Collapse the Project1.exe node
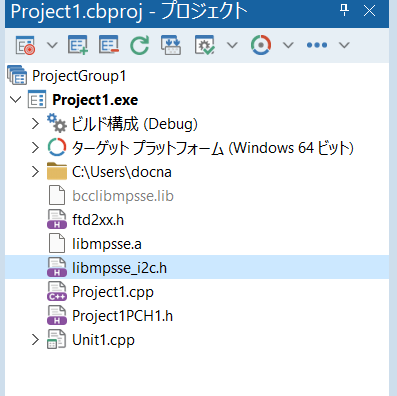 click(16, 100)
